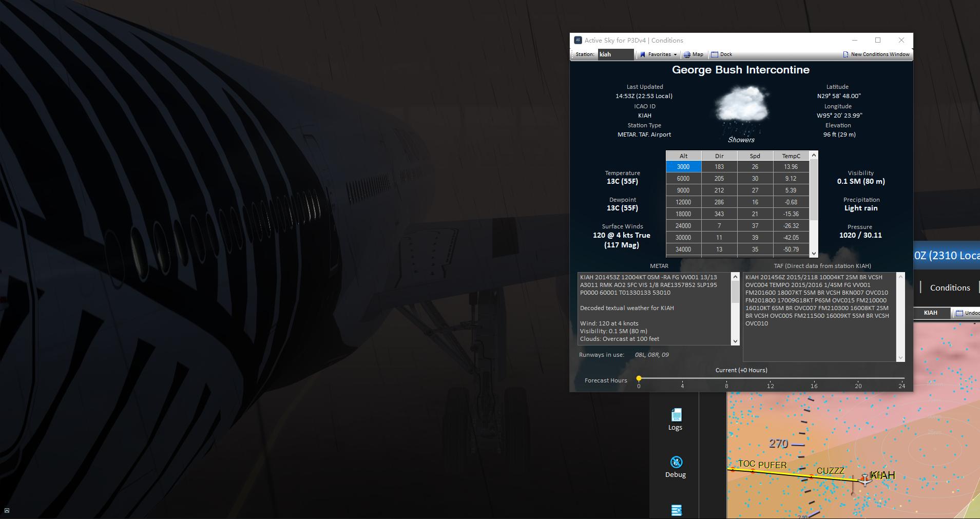This screenshot has height=519, width=980.
Task: Select the 3000 altitude cell
Action: (683, 167)
